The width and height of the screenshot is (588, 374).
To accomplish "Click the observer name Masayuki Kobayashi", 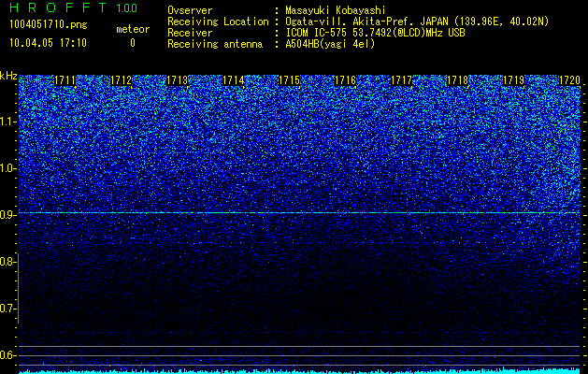I will coord(336,10).
